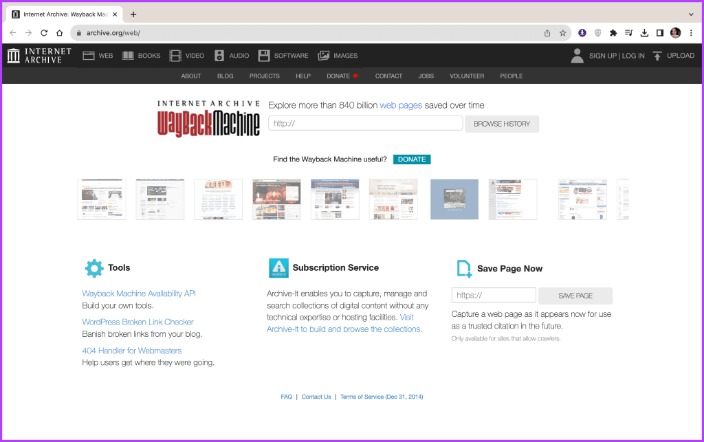Click the Upload arrow icon
This screenshot has height=442, width=704.
[x=657, y=56]
